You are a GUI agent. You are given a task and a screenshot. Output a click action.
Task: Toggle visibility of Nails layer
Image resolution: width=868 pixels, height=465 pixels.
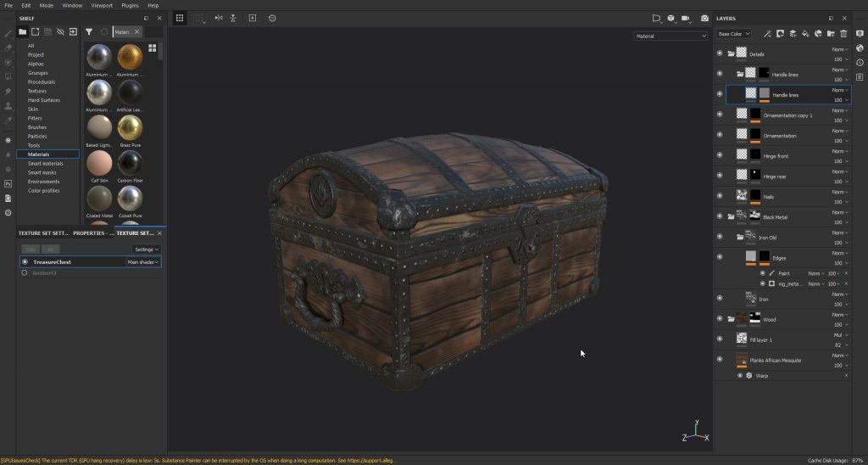720,196
